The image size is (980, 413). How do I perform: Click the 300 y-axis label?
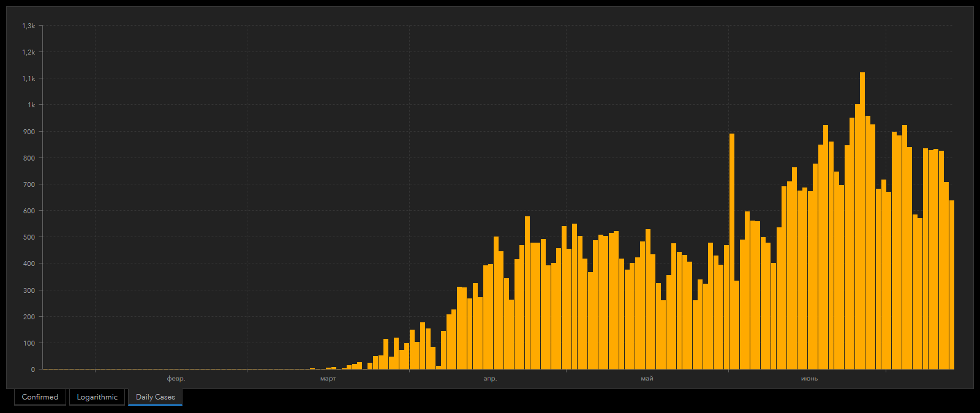tap(29, 290)
